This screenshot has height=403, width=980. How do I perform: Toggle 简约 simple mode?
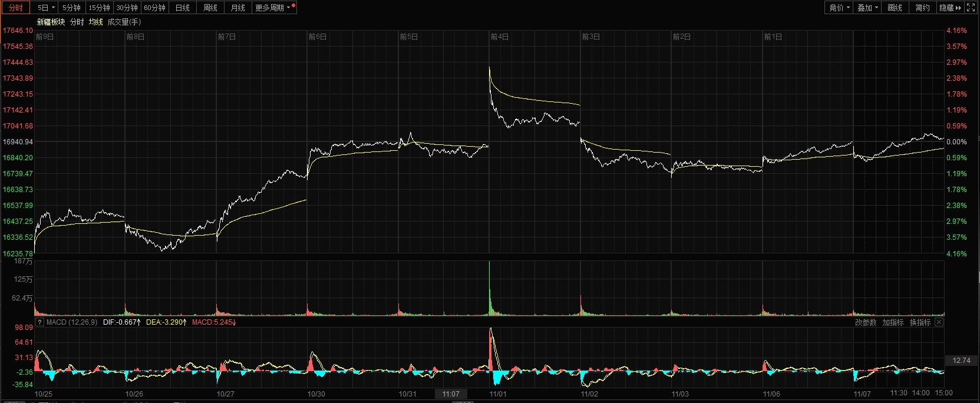pos(922,8)
